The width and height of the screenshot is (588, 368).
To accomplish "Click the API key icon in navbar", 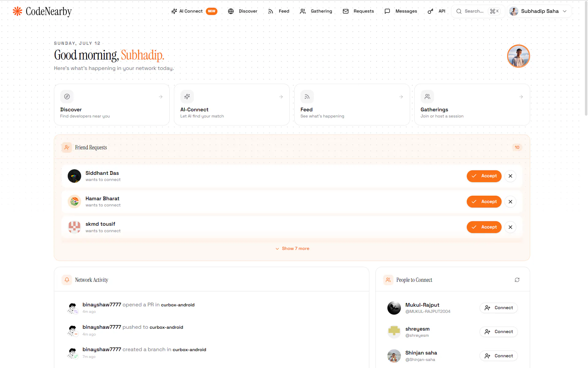I will coord(430,11).
